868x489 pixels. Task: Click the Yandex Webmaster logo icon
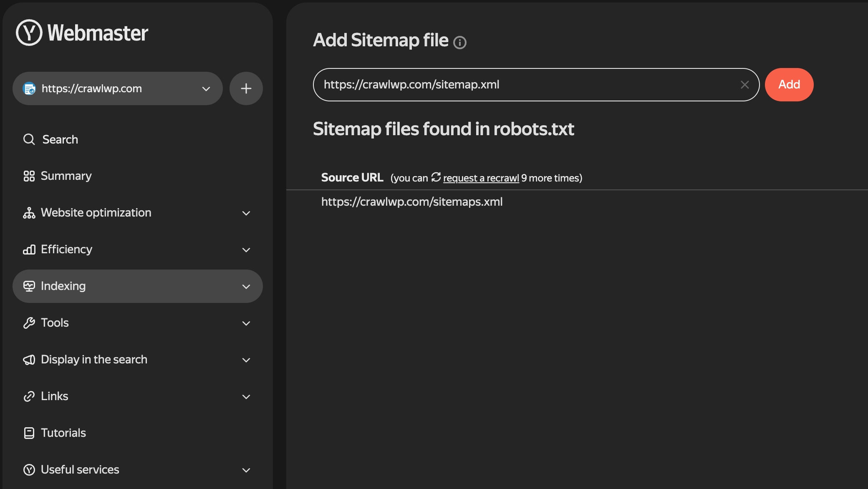29,33
